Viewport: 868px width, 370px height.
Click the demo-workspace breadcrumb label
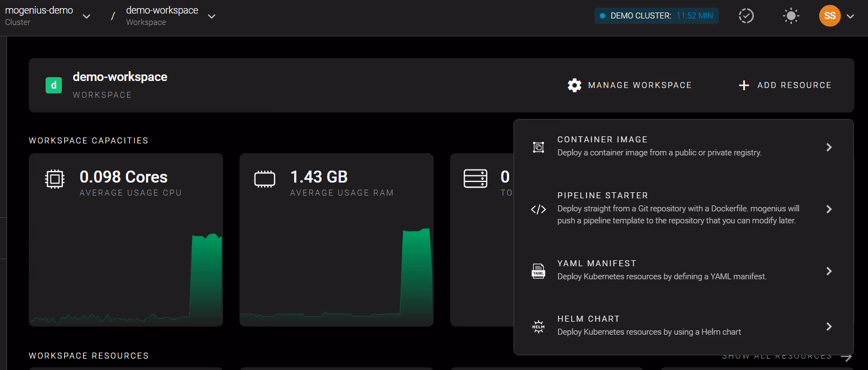(162, 10)
